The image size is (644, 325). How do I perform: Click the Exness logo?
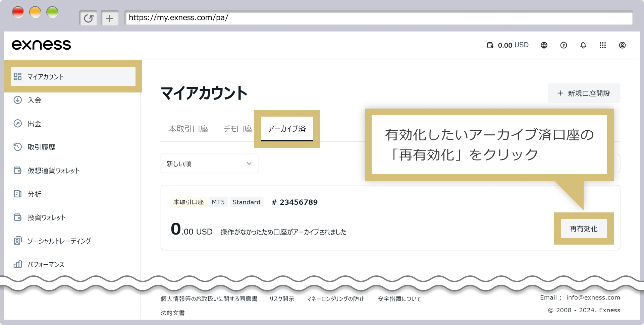click(41, 45)
